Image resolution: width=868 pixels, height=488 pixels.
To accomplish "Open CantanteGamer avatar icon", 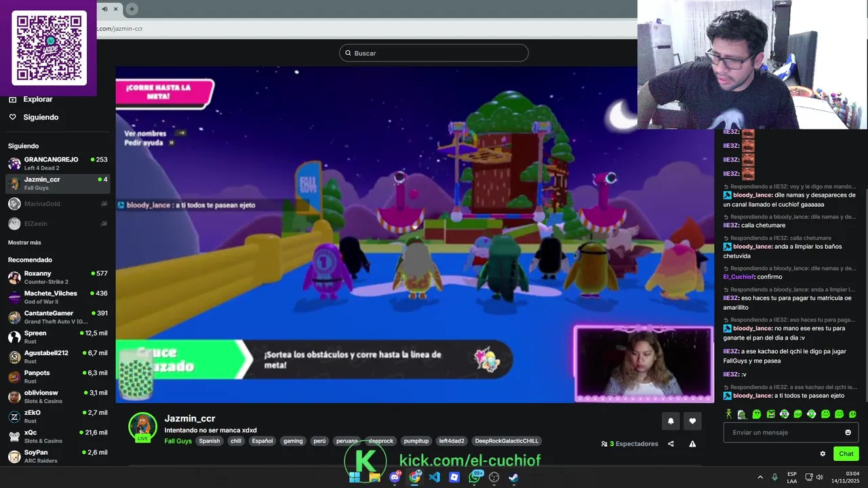I will tap(14, 317).
